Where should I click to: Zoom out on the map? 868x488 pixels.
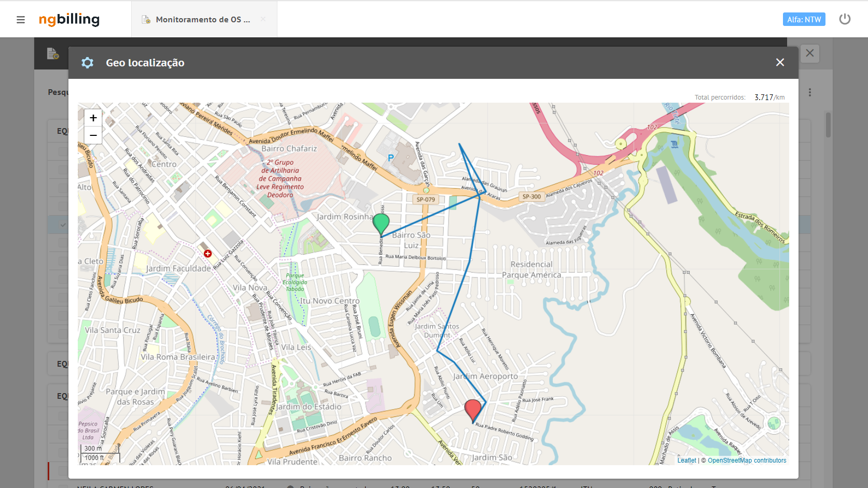click(x=93, y=135)
